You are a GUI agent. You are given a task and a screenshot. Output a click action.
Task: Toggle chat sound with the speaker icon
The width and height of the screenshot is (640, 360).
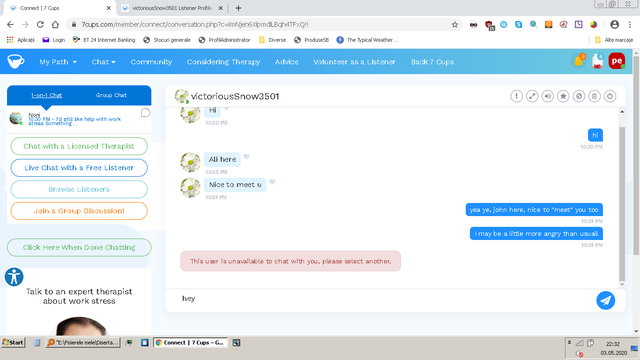[547, 96]
